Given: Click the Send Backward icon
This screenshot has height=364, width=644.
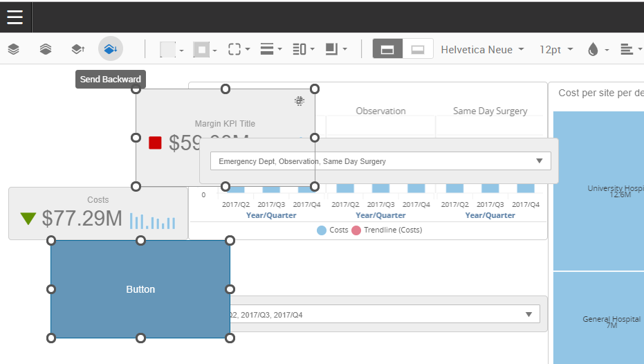Looking at the screenshot, I should pos(111,49).
